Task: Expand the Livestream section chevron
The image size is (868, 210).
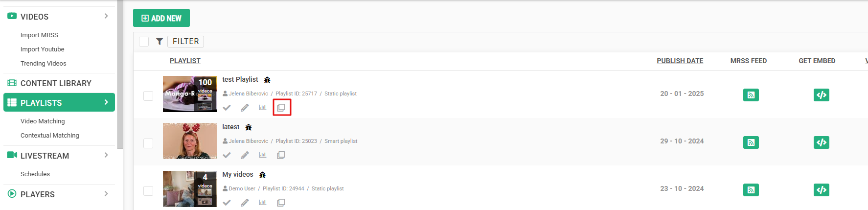Action: (106, 155)
